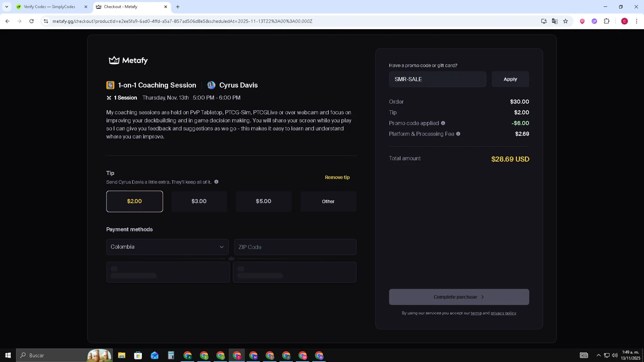Click info icon beside Platform & Processing Fee
Image resolution: width=644 pixels, height=362 pixels.
[458, 134]
